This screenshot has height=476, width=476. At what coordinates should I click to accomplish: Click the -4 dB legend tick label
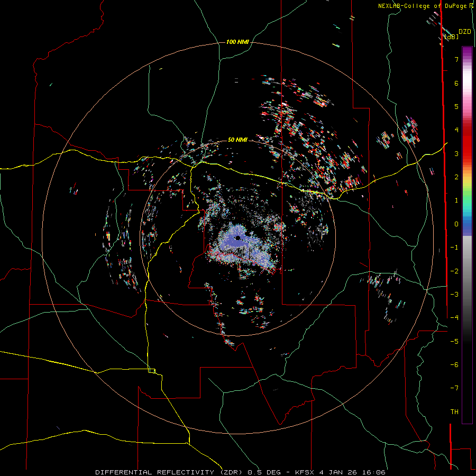click(454, 318)
